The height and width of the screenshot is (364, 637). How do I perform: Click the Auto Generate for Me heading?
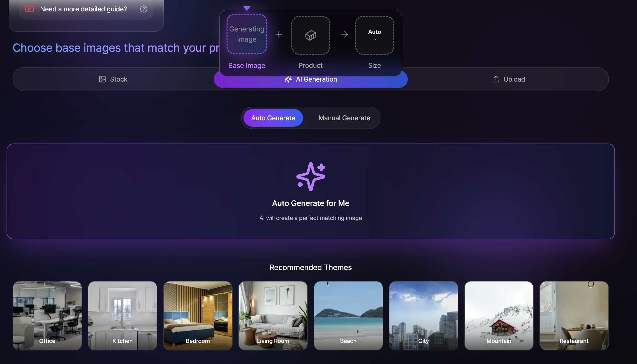[311, 203]
